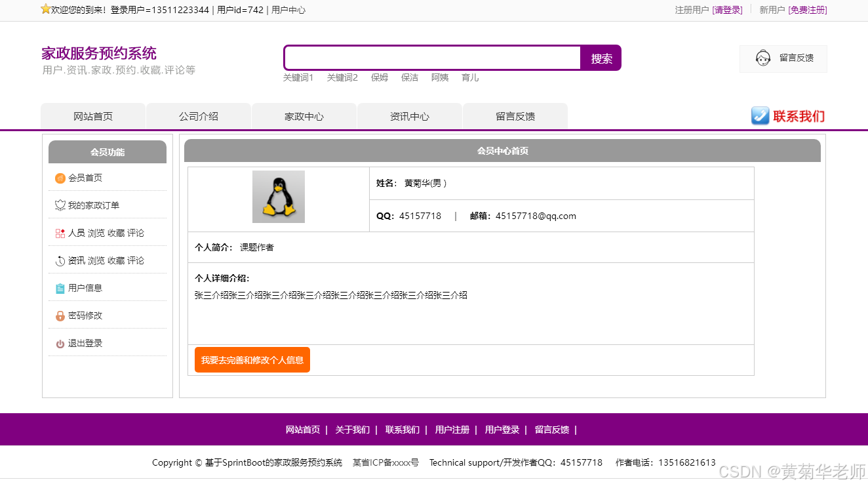Open the 资讯中心 navigation tab

[409, 115]
